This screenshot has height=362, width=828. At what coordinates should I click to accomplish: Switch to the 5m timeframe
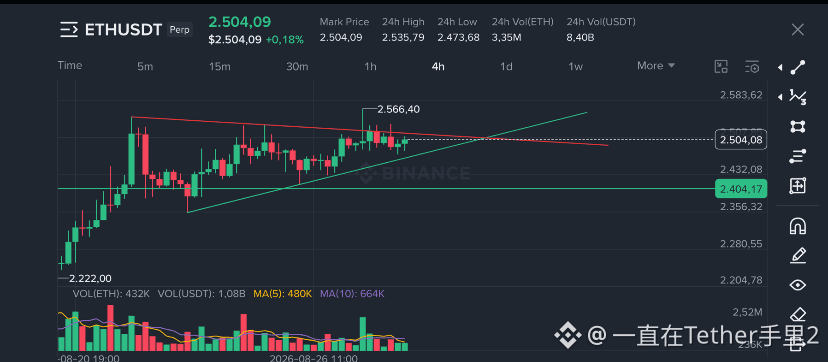coord(145,66)
